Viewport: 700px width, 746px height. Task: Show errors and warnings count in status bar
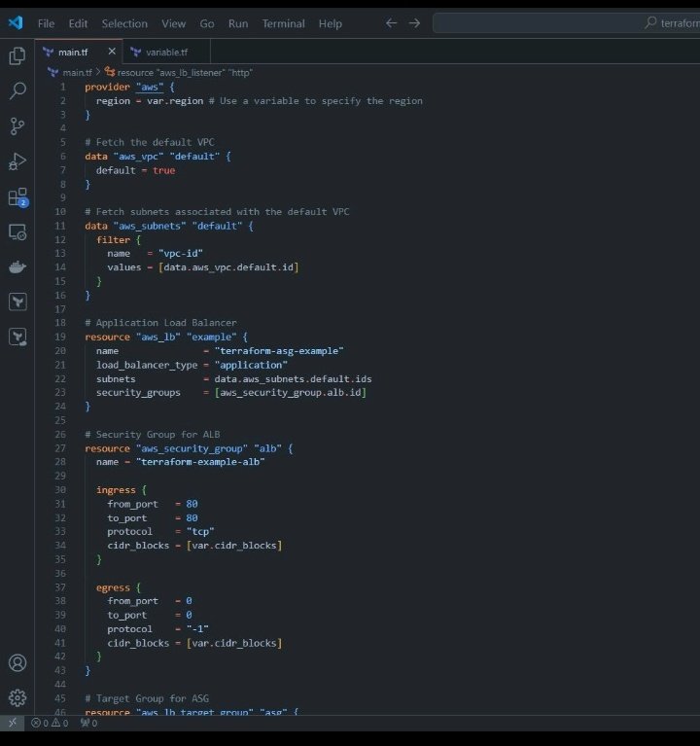tap(50, 724)
